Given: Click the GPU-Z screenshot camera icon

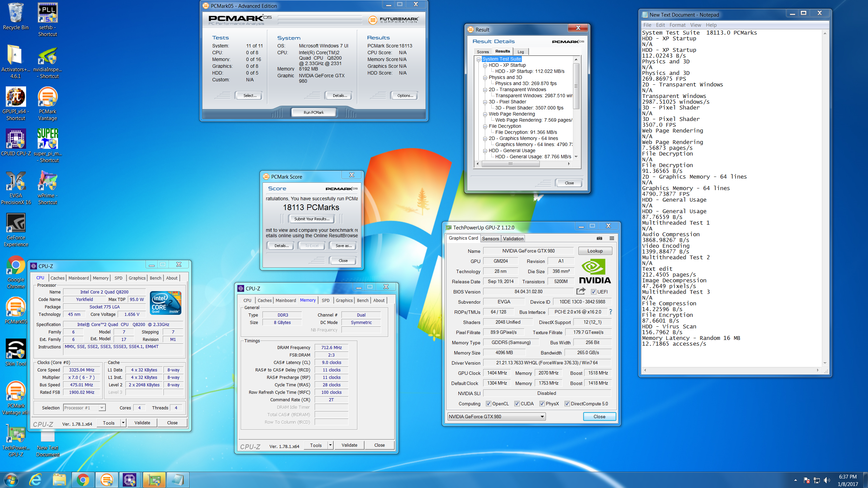Looking at the screenshot, I should (599, 238).
